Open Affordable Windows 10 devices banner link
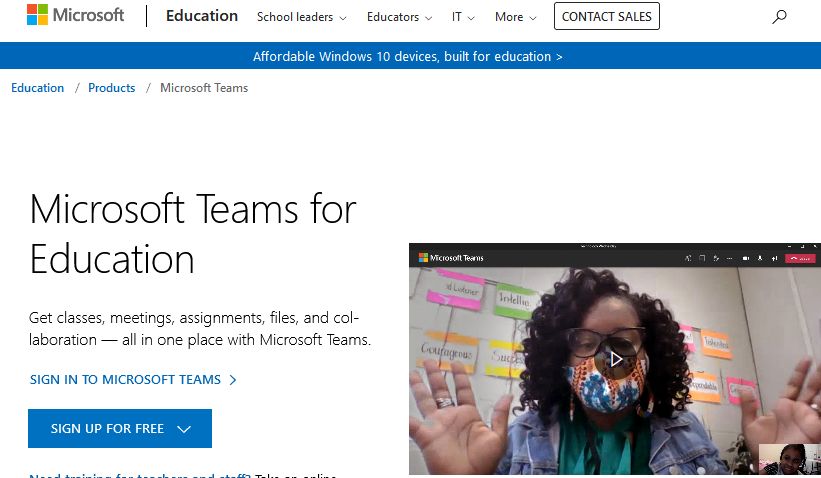The height and width of the screenshot is (478, 821). (x=407, y=57)
